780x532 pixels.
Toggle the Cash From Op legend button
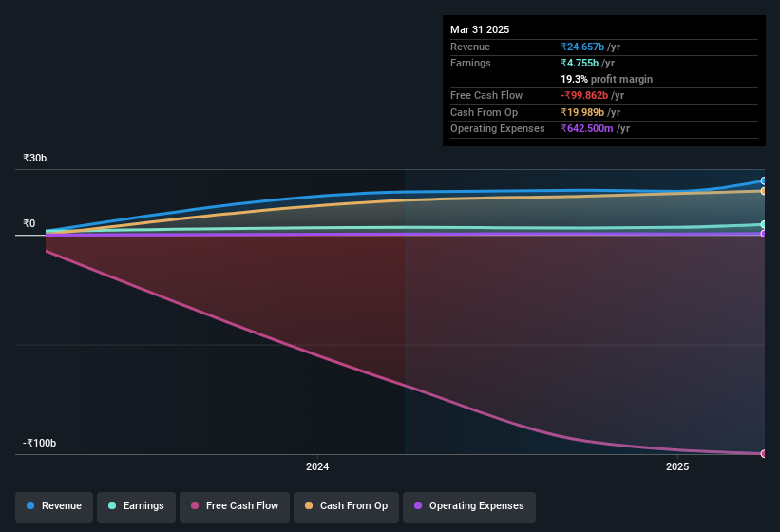[346, 506]
